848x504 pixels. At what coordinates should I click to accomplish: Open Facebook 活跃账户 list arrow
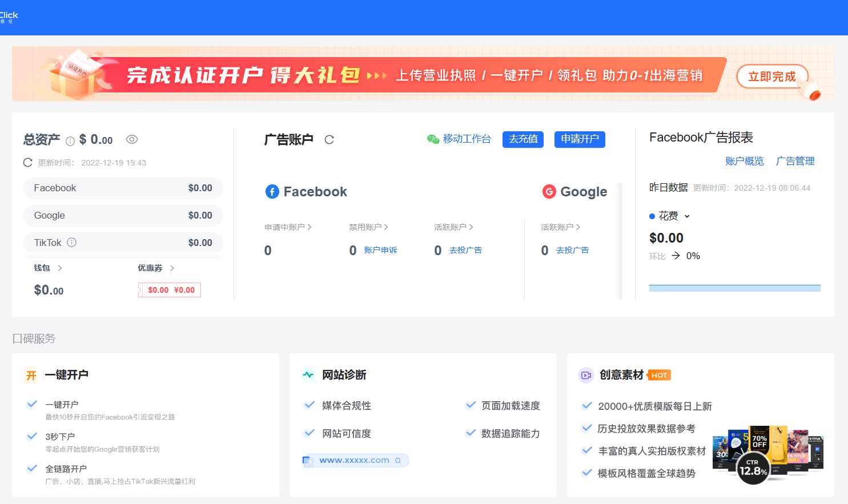[471, 227]
